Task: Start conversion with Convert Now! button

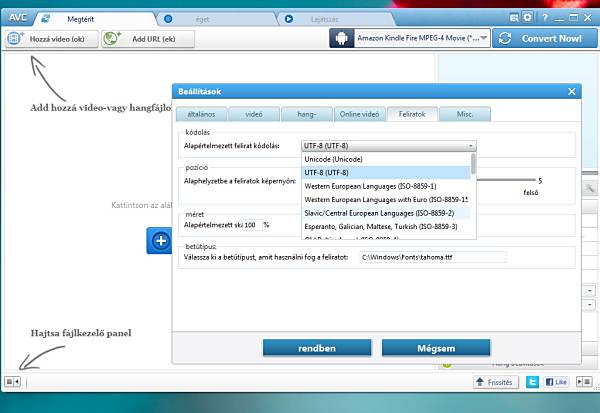Action: click(x=545, y=38)
